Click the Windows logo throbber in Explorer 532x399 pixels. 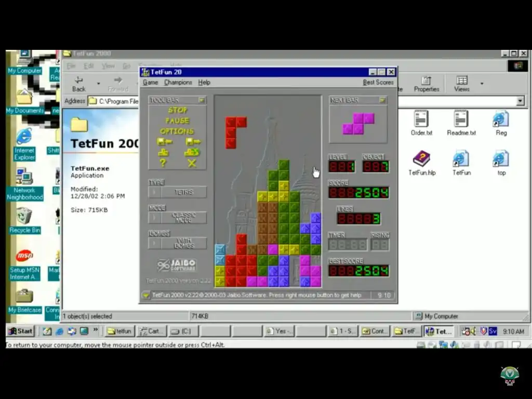pyautogui.click(x=518, y=65)
